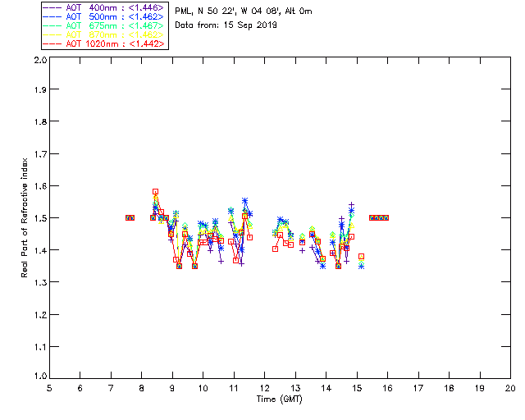
Task: Click the y-axis tick label 1.4
Action: click(40, 250)
